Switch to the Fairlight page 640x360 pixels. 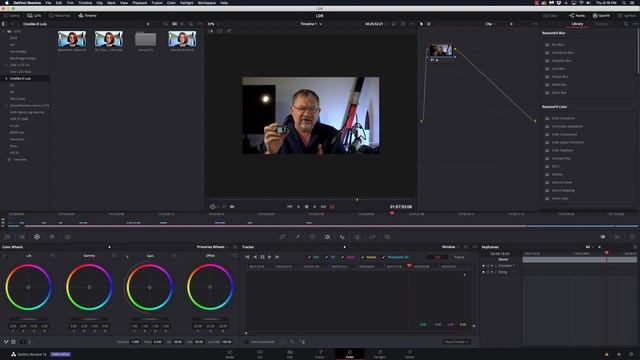(380, 354)
